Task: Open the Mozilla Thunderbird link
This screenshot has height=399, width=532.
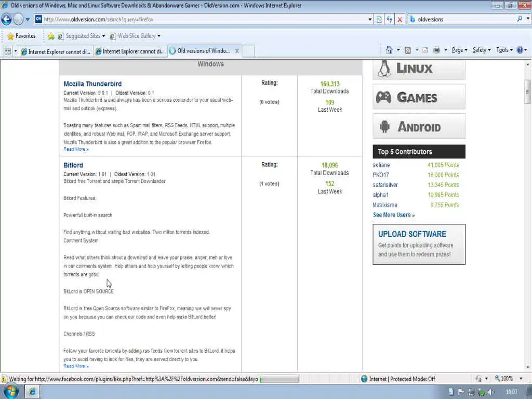Action: point(92,84)
